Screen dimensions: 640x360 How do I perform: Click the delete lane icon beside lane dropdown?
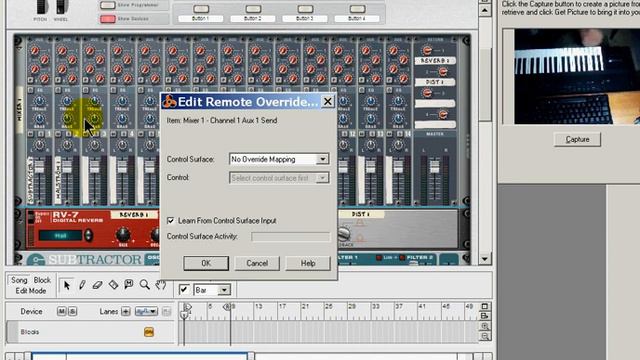167,311
